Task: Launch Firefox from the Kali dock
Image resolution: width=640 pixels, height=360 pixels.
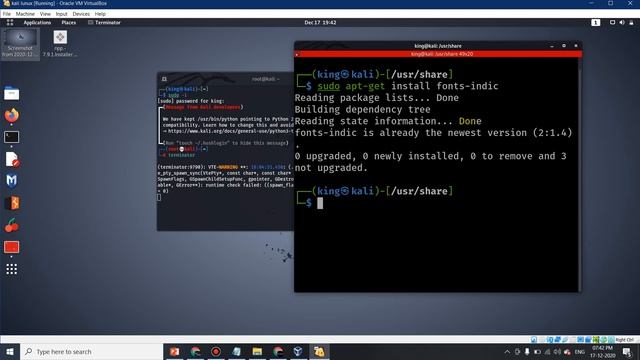Action: 11,116
